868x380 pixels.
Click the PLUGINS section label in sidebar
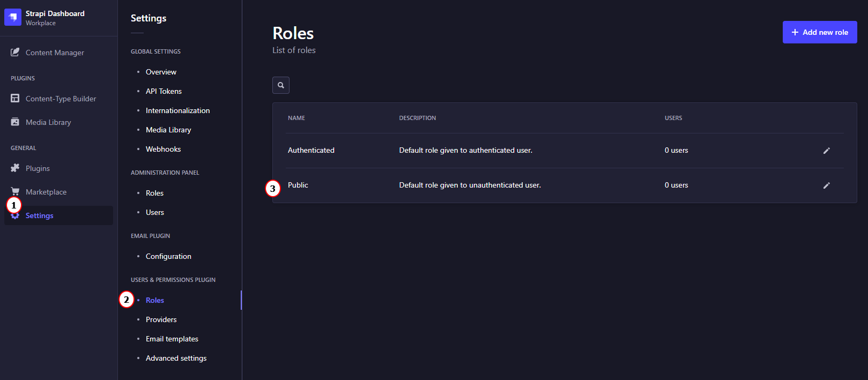tap(23, 78)
